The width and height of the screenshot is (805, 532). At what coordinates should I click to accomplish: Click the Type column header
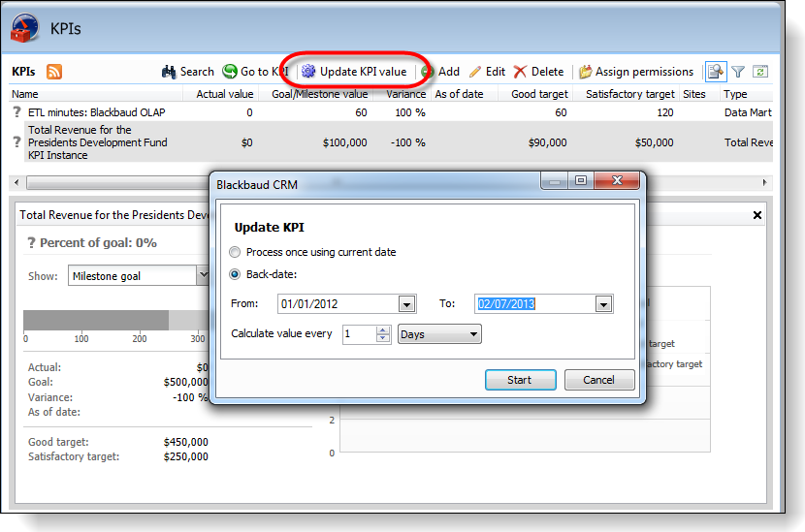pos(745,94)
